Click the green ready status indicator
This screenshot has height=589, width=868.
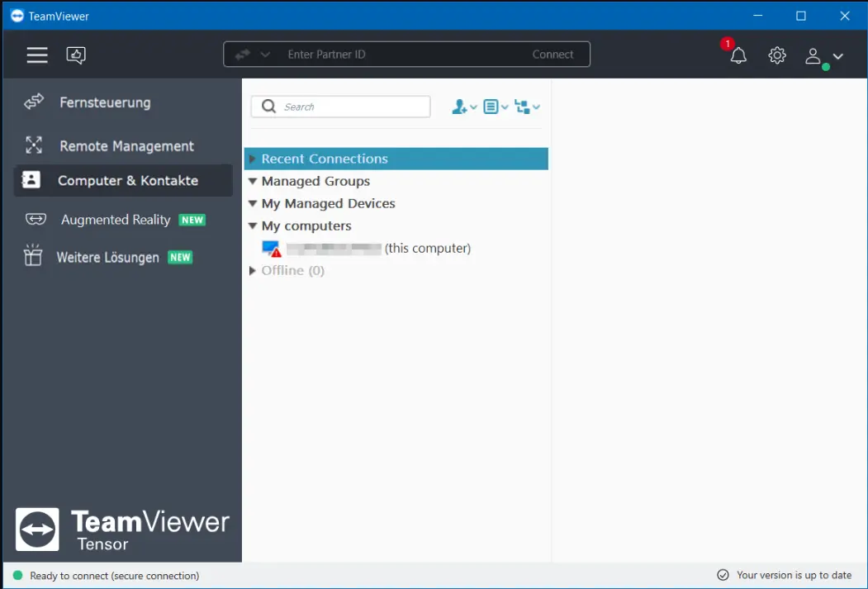click(17, 575)
